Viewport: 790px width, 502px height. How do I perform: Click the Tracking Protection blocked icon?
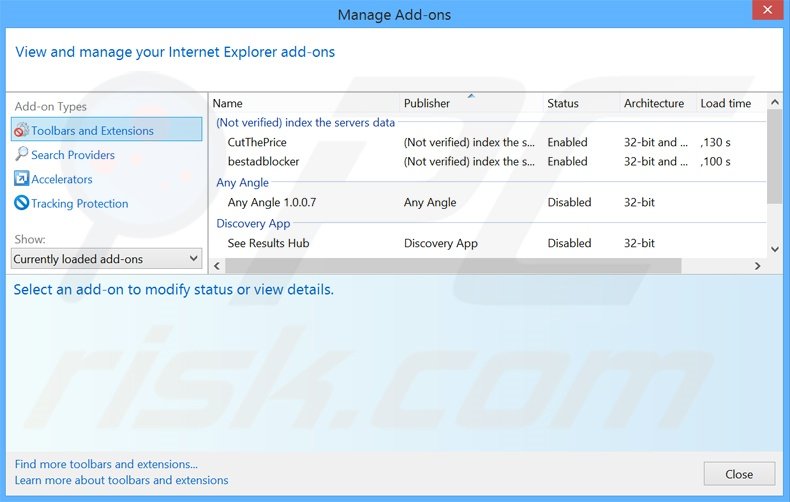21,203
